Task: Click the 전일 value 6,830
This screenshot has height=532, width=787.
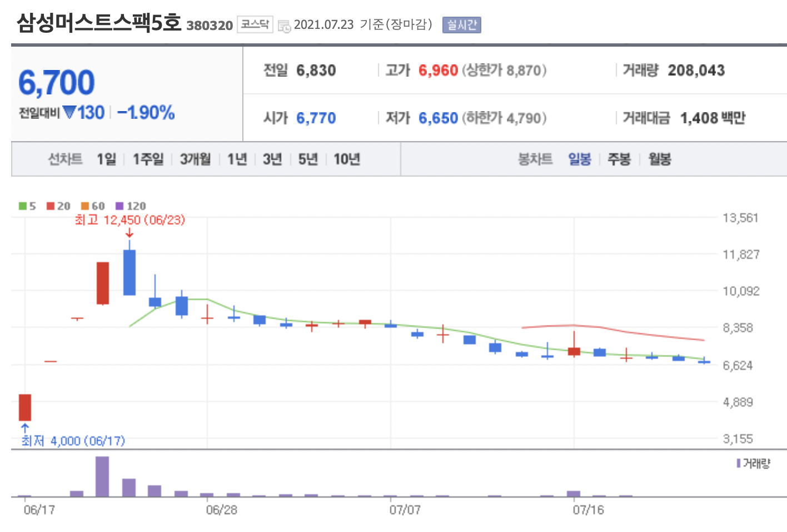Action: [x=316, y=71]
